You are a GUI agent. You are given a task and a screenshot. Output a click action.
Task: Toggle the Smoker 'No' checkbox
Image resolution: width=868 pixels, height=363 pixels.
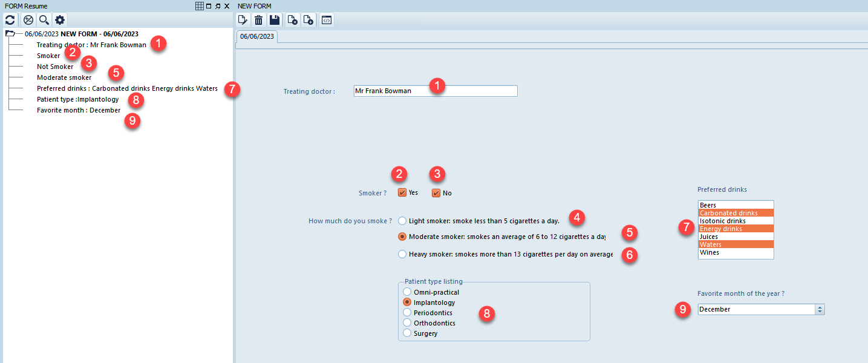tap(436, 193)
